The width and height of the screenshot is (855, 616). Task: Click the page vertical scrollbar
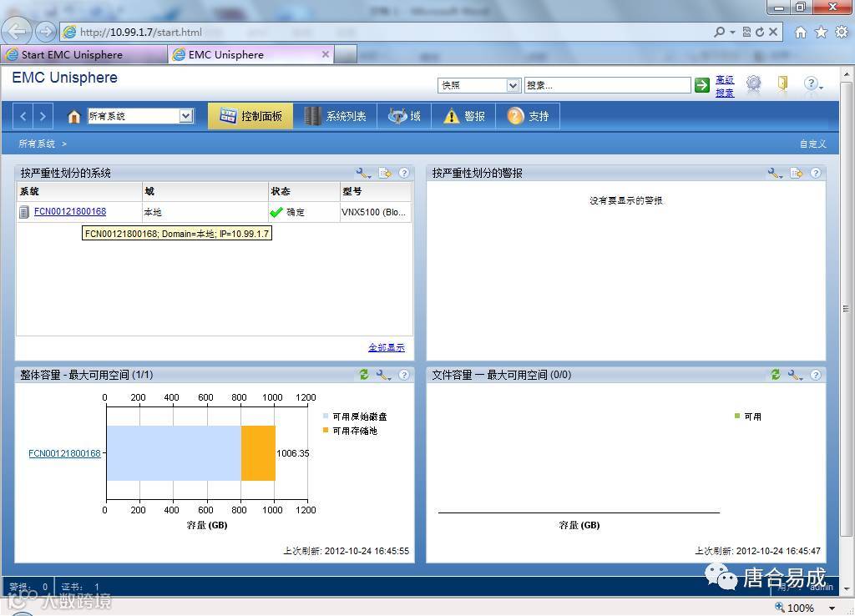click(x=846, y=308)
